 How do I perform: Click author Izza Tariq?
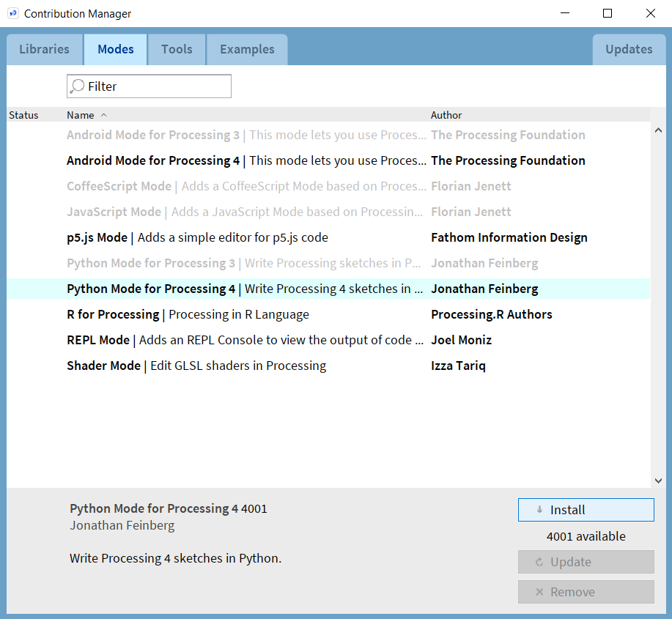[x=458, y=366]
